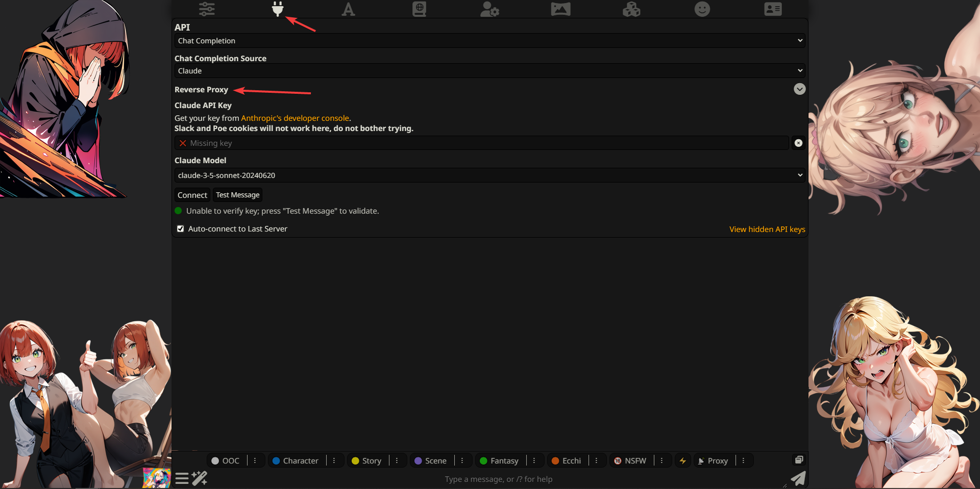The image size is (980, 489).
Task: Click the lightning bolt quick reply button
Action: 682,460
